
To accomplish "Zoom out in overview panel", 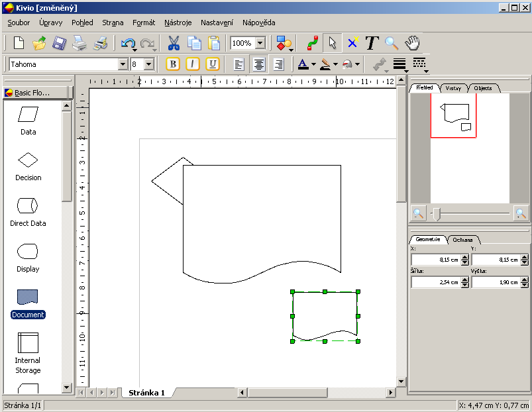I will click(418, 213).
